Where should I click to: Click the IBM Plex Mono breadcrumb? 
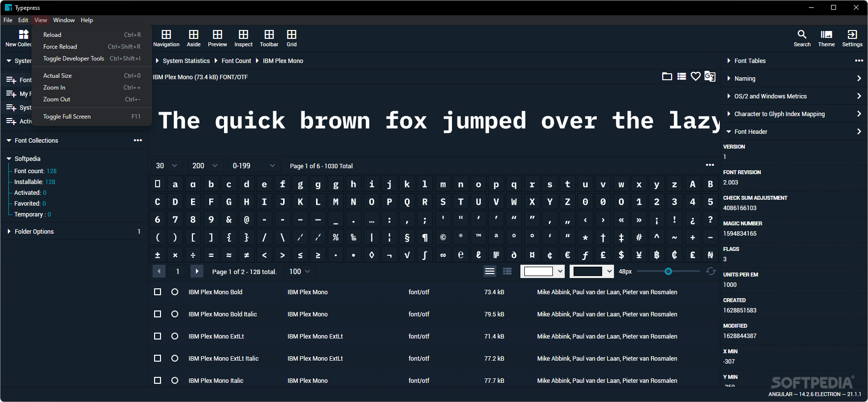283,61
